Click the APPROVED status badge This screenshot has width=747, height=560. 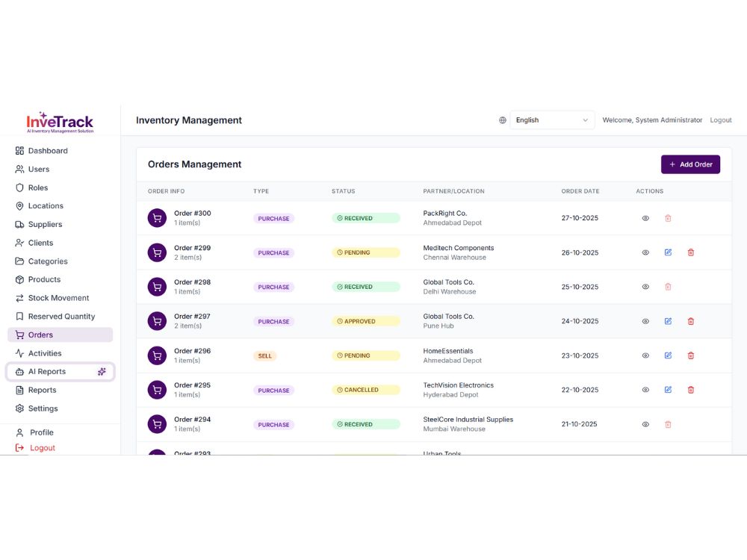tap(366, 321)
